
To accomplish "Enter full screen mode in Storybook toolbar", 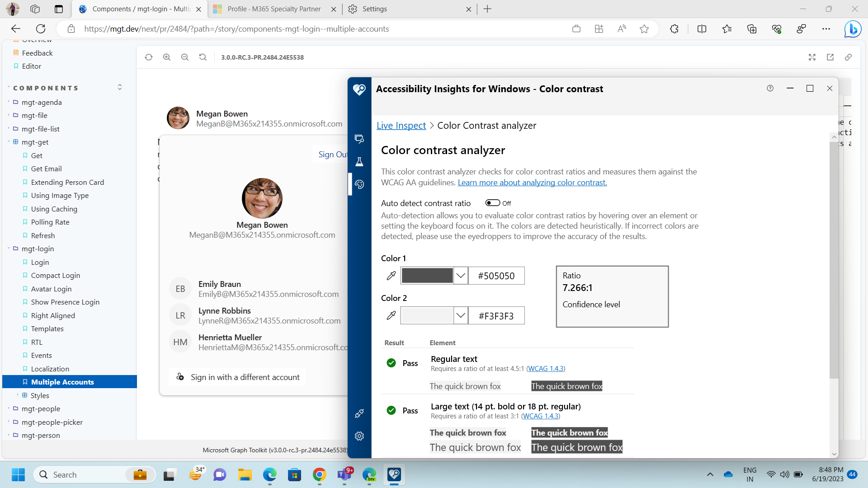I will (x=812, y=57).
